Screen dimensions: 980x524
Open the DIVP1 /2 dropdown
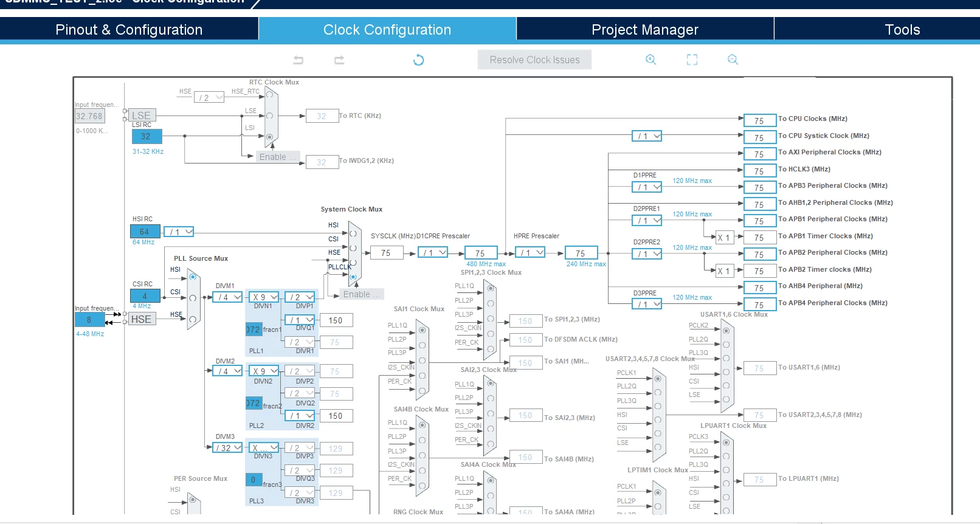pos(300,297)
